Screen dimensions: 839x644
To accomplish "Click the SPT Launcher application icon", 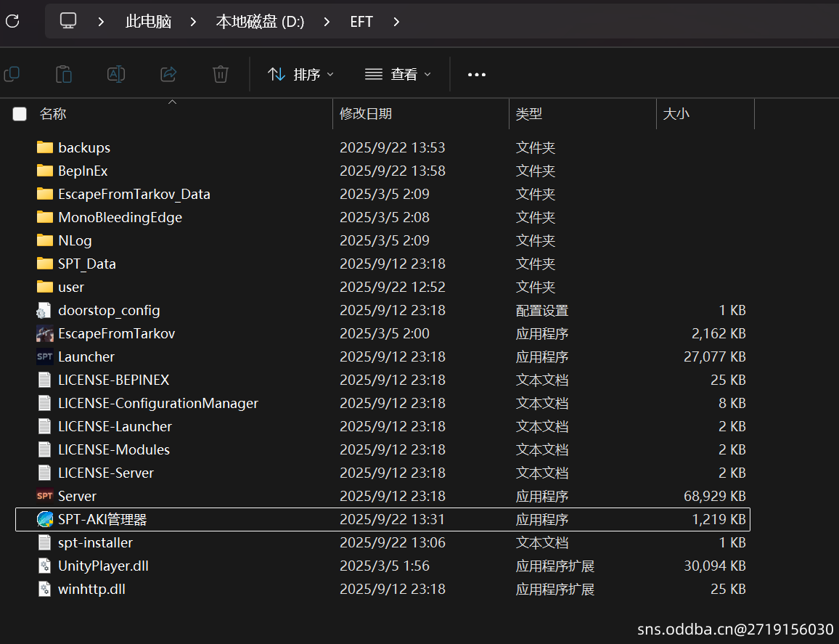I will pyautogui.click(x=45, y=356).
